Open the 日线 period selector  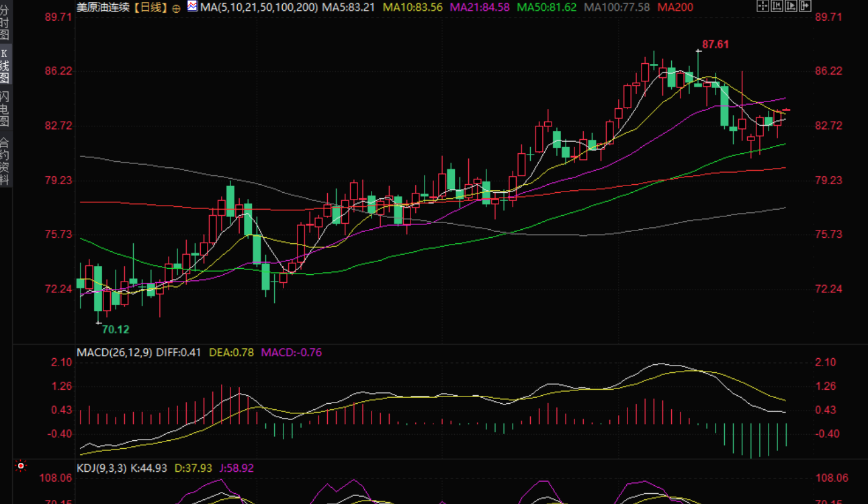(x=150, y=7)
